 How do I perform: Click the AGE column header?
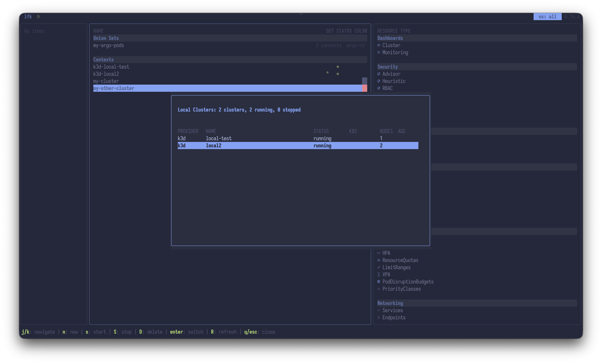[402, 131]
